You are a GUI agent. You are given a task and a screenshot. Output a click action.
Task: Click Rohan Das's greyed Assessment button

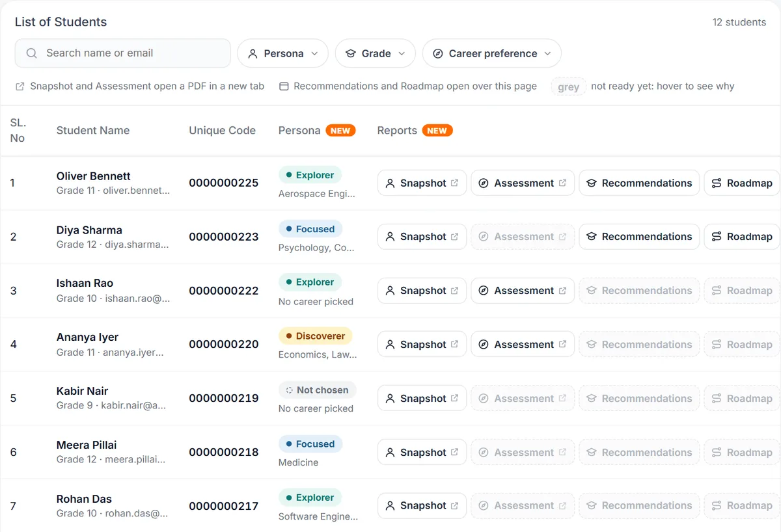[523, 506]
